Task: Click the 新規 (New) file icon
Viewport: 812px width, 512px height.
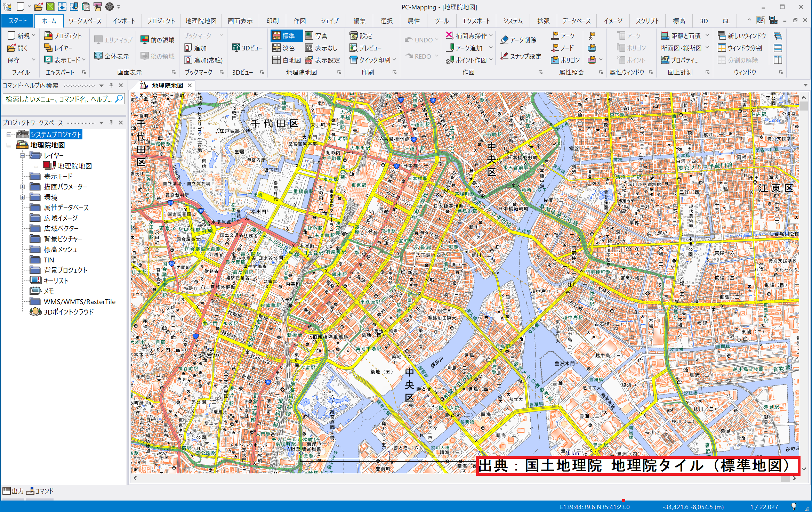Action: [x=12, y=35]
